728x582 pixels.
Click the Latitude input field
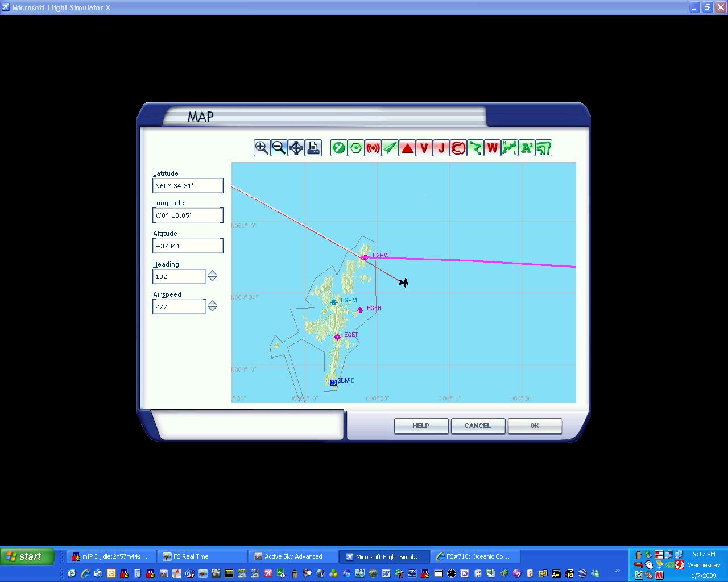click(x=188, y=185)
